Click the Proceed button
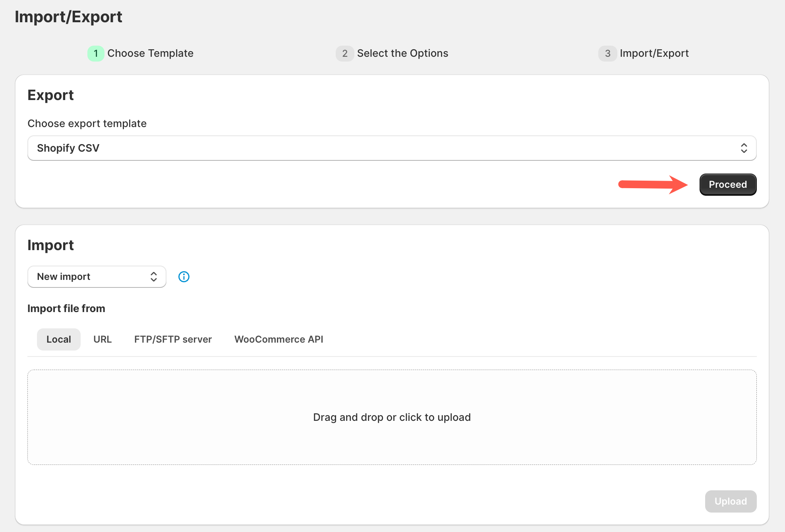 [728, 185]
